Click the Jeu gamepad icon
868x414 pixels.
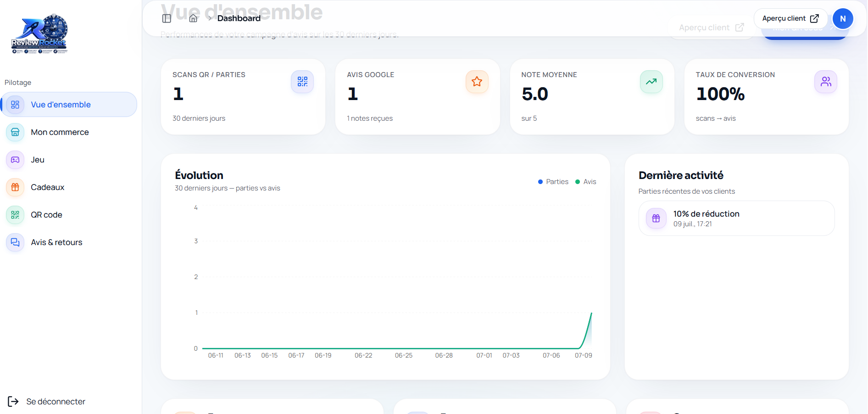coord(15,160)
